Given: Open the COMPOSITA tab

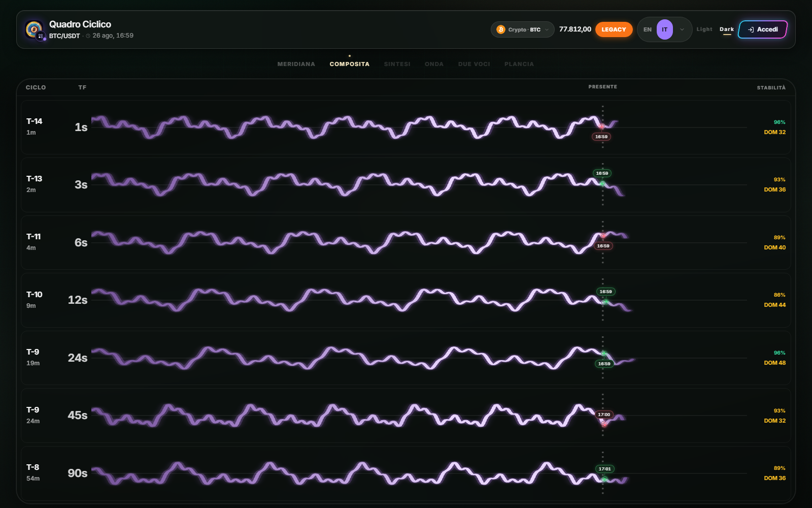Looking at the screenshot, I should tap(350, 64).
